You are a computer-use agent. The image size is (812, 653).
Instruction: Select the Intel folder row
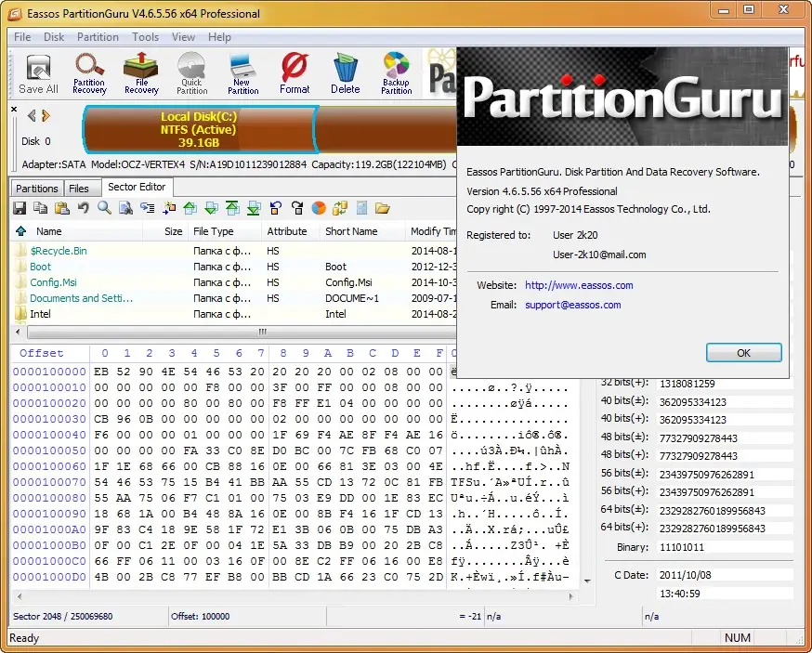pyautogui.click(x=233, y=314)
